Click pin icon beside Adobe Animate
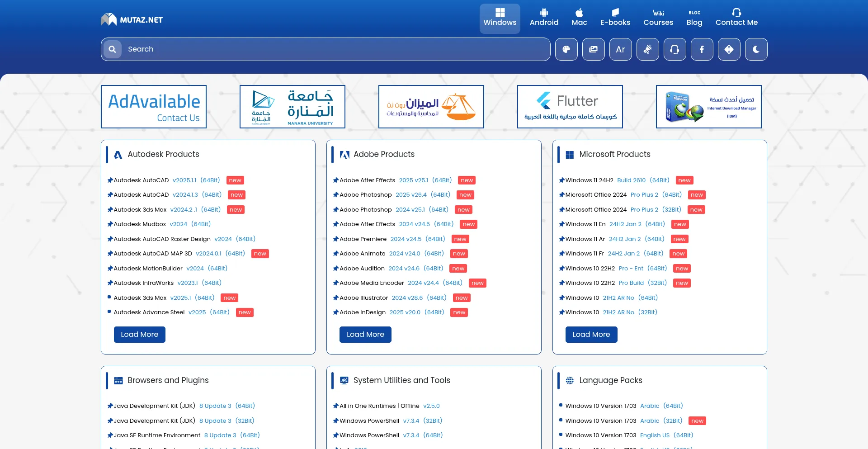This screenshot has width=868, height=449. pos(336,254)
